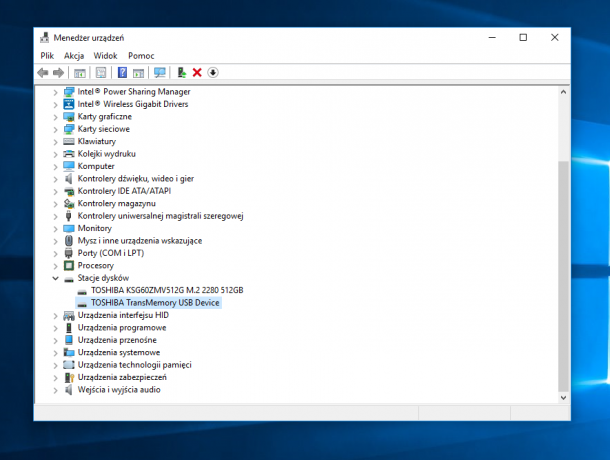Image resolution: width=610 pixels, height=460 pixels.
Task: Click the Wejścia i wyjścia audio speaker icon
Action: pyautogui.click(x=69, y=390)
